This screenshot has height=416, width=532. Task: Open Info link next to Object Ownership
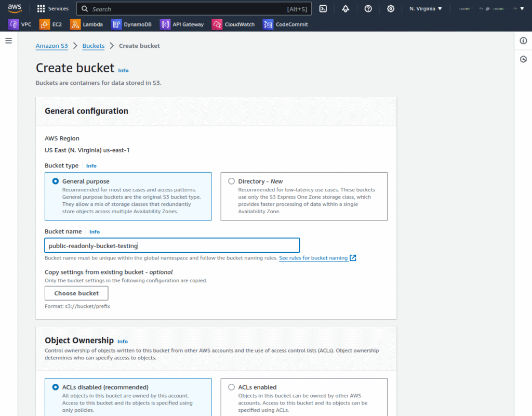[x=123, y=342]
